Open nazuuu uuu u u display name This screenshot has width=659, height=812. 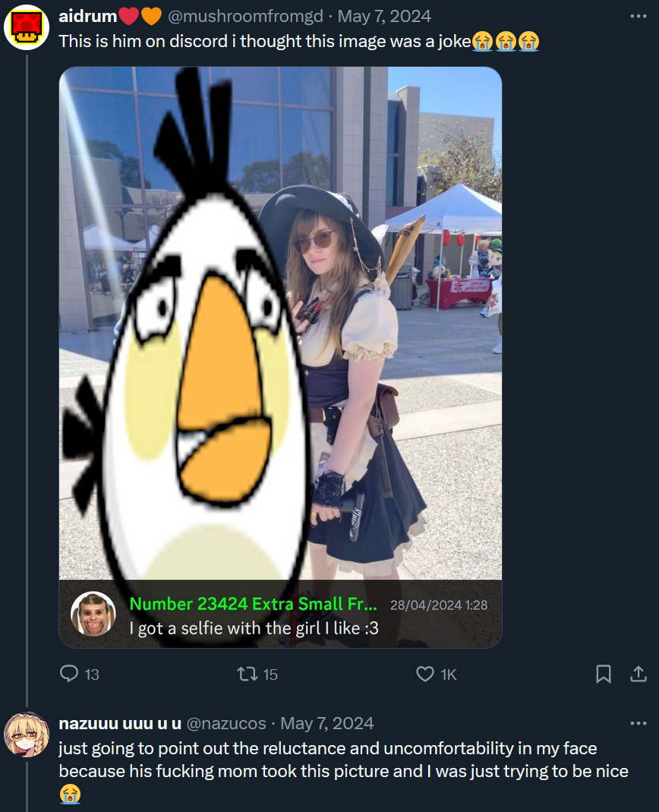pyautogui.click(x=120, y=723)
